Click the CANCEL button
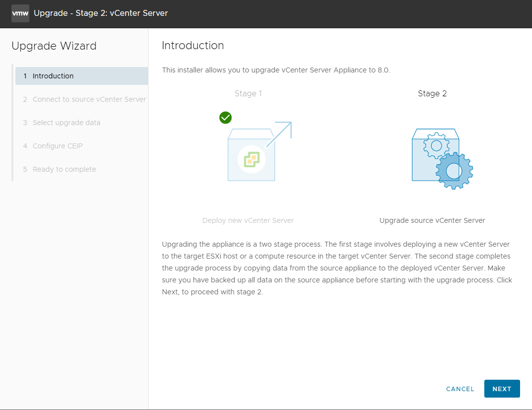The height and width of the screenshot is (410, 532). [460, 389]
